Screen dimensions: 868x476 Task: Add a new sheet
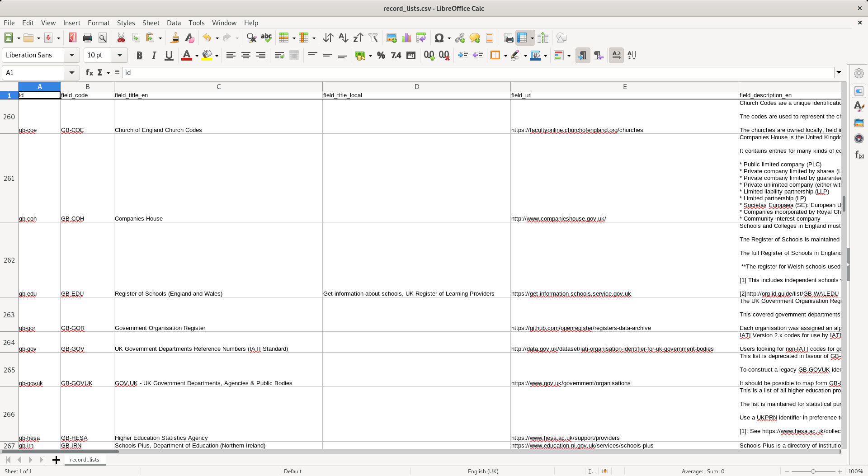click(56, 460)
